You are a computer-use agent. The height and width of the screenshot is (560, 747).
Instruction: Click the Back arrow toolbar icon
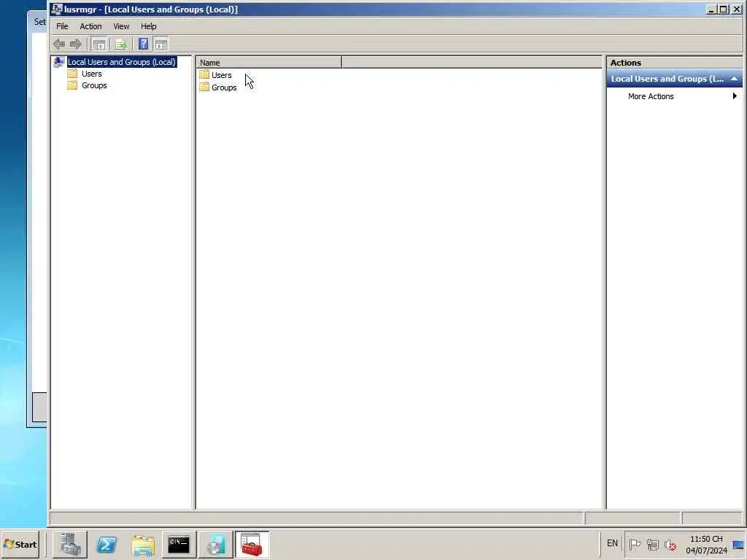(59, 44)
